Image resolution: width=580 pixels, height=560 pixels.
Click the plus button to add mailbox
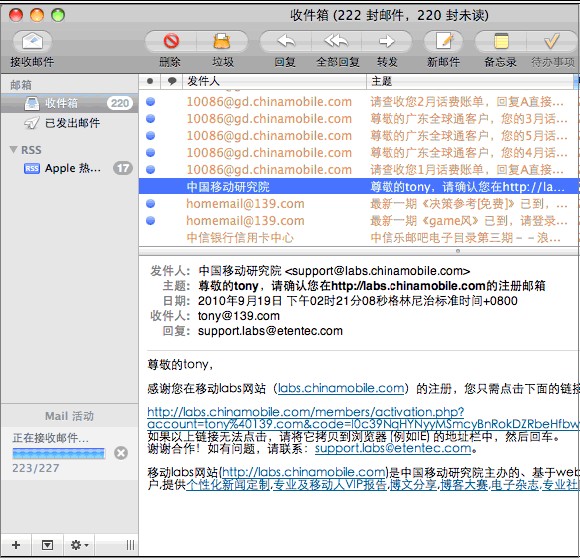point(16,545)
